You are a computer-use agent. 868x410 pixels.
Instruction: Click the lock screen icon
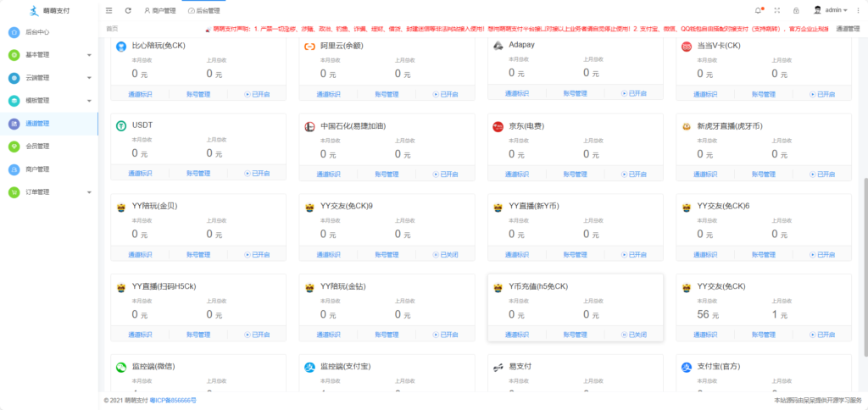796,10
